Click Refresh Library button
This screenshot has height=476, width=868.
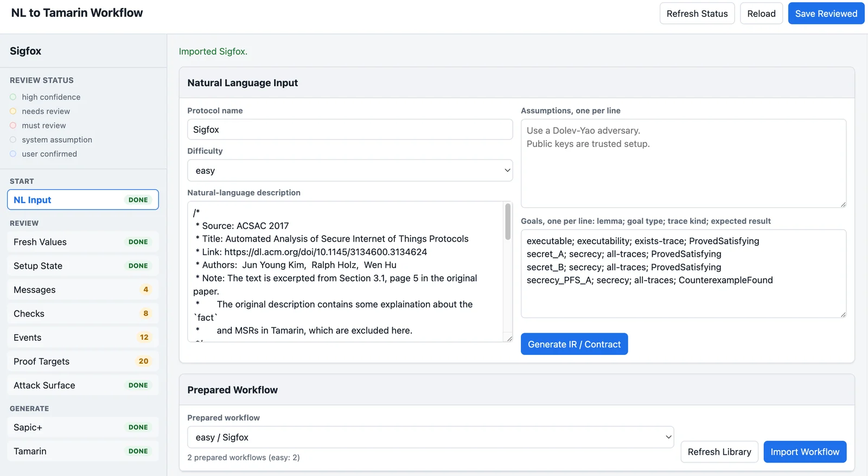tap(719, 452)
